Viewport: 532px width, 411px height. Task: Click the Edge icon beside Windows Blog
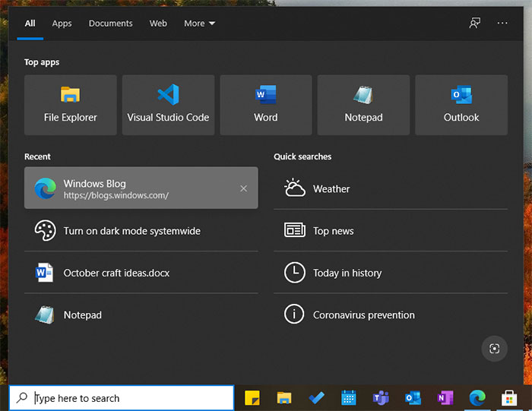45,188
